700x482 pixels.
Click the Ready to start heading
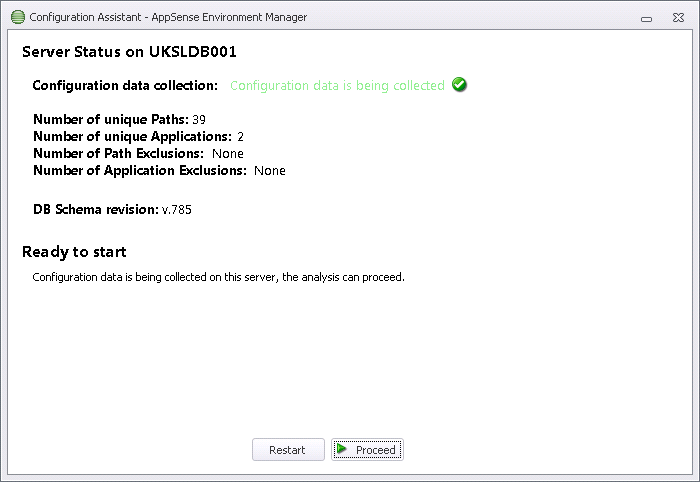74,252
